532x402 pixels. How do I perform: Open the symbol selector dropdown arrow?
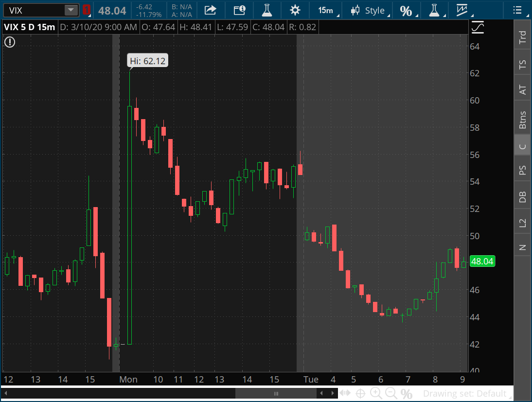71,10
